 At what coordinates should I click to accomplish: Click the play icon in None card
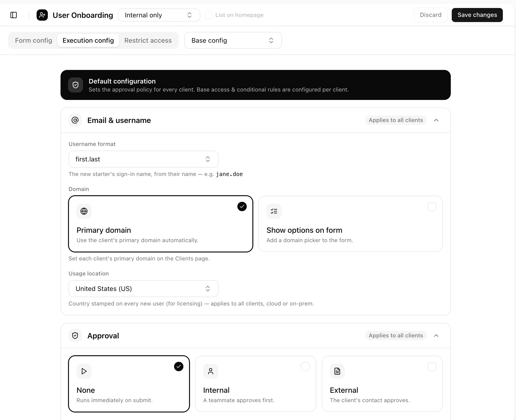point(84,371)
